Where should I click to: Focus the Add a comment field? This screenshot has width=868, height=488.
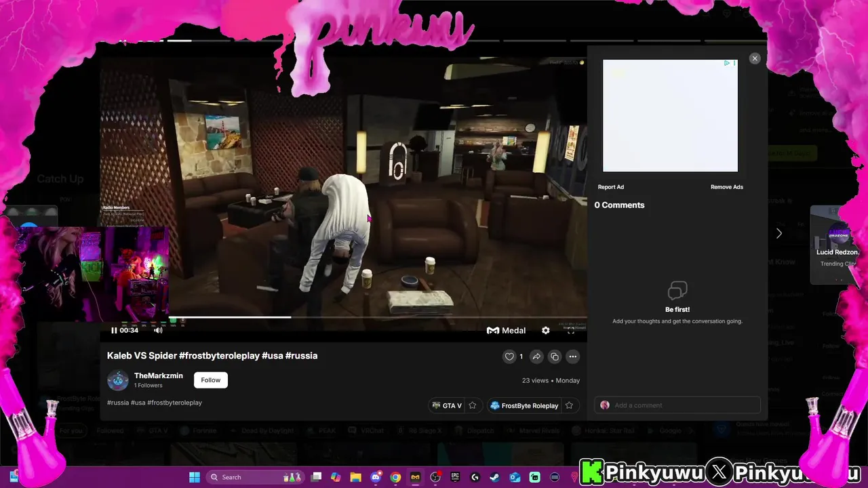pyautogui.click(x=677, y=405)
